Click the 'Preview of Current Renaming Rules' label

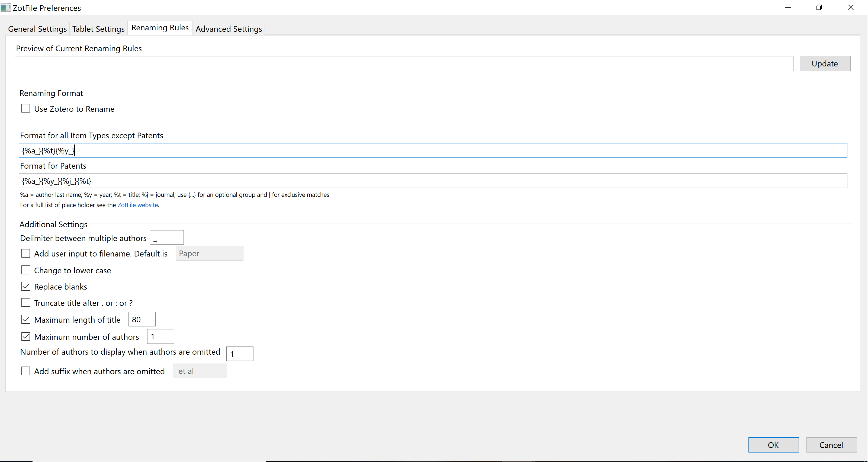(x=79, y=49)
